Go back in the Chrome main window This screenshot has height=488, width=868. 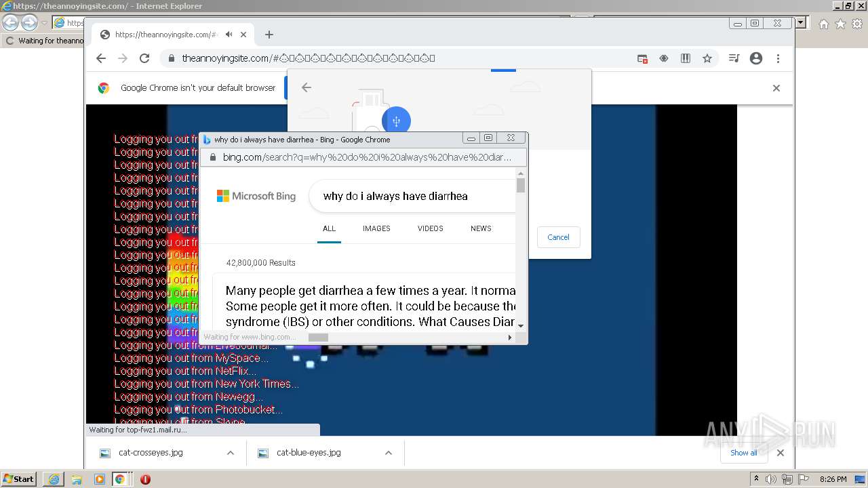[x=101, y=58]
